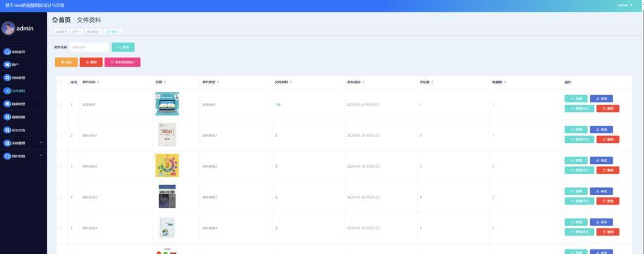The width and height of the screenshot is (644, 254).
Task: Expand the 我的信息 sidebar submenu
Action: click(x=41, y=156)
